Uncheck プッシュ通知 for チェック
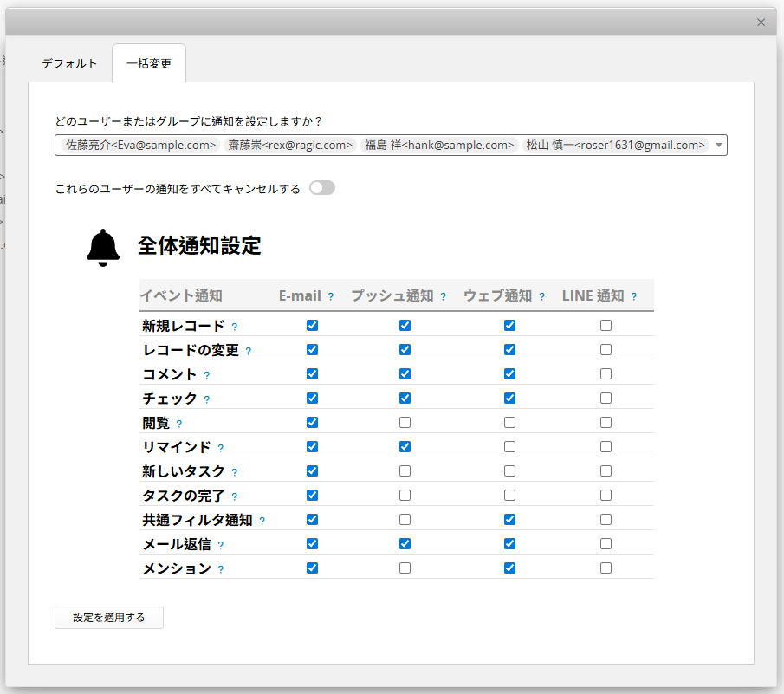Screen dimensions: 784x694 (405, 398)
